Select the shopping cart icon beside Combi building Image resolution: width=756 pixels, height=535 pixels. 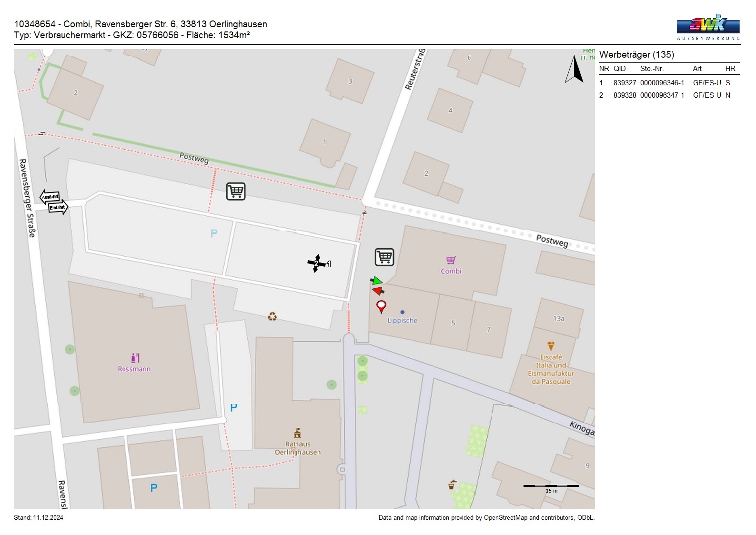coord(384,257)
